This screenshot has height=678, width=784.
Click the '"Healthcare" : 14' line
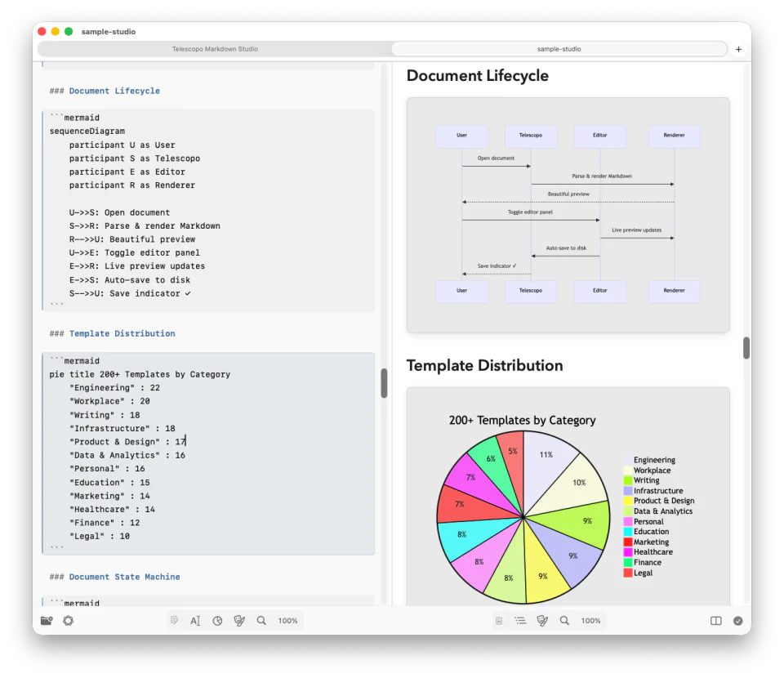click(x=112, y=510)
